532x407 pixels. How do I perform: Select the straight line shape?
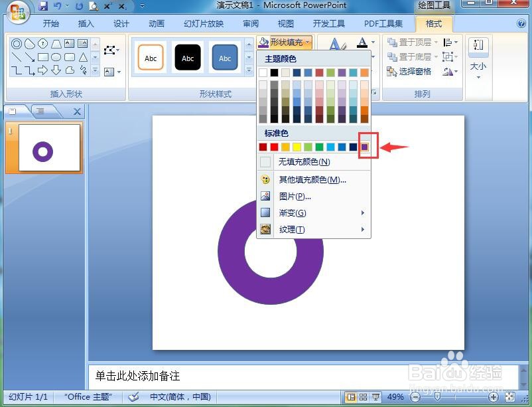coord(17,57)
